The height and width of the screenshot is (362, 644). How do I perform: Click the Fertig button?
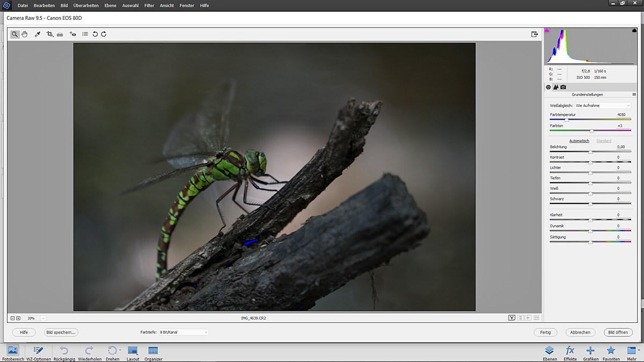[x=545, y=333]
